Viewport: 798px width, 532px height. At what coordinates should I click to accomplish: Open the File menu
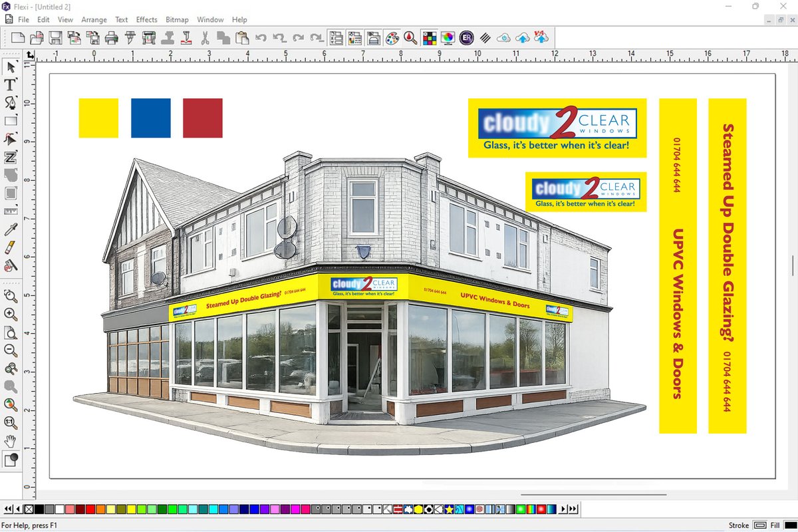[x=23, y=20]
